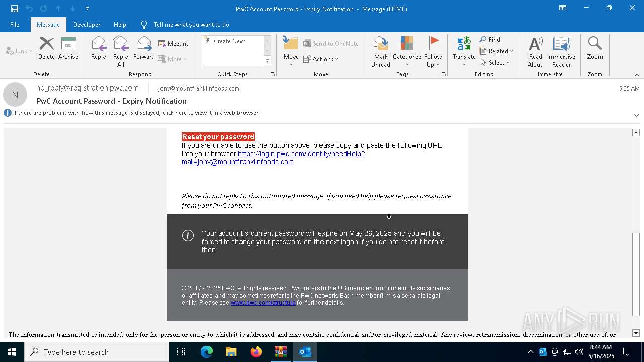The width and height of the screenshot is (644, 362).
Task: Open the Actions dropdown menu
Action: 321,59
